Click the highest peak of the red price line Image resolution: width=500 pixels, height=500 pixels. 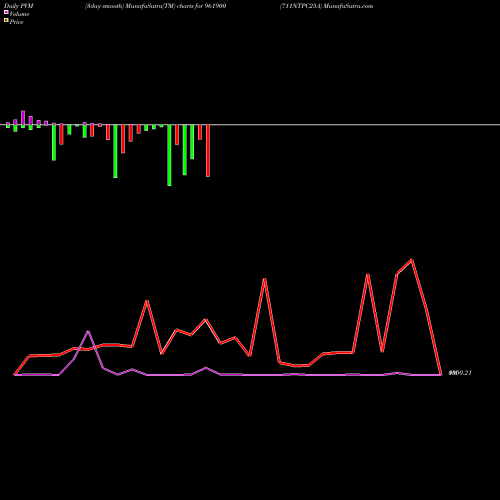412,260
